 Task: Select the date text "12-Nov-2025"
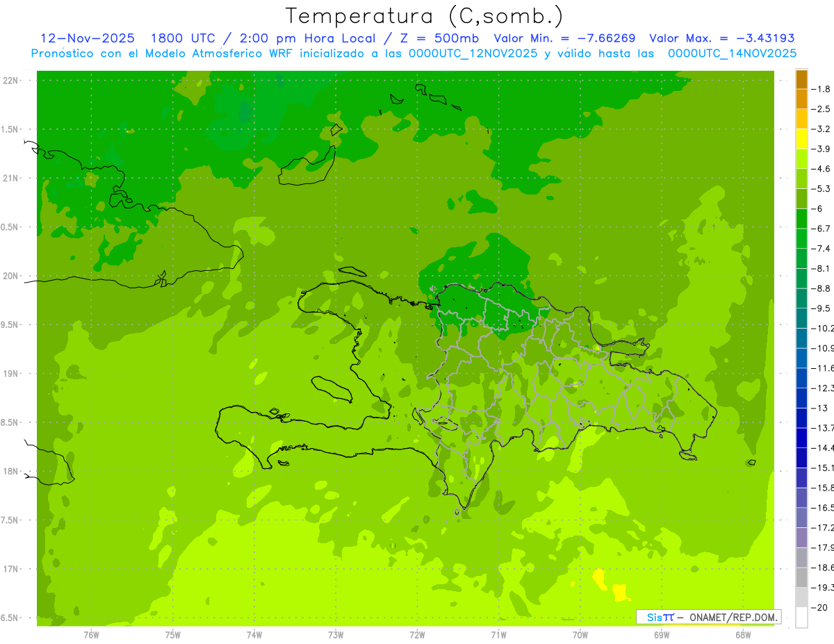coord(88,38)
